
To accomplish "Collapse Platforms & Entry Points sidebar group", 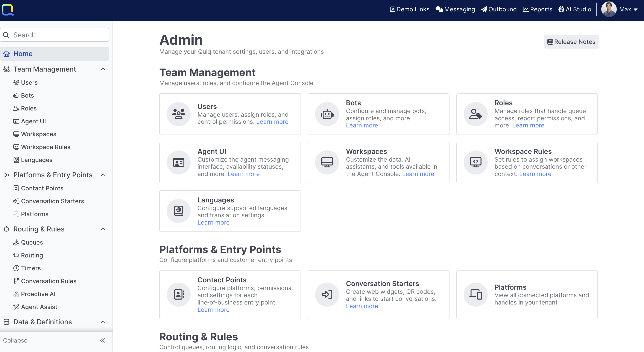I will coord(103,175).
